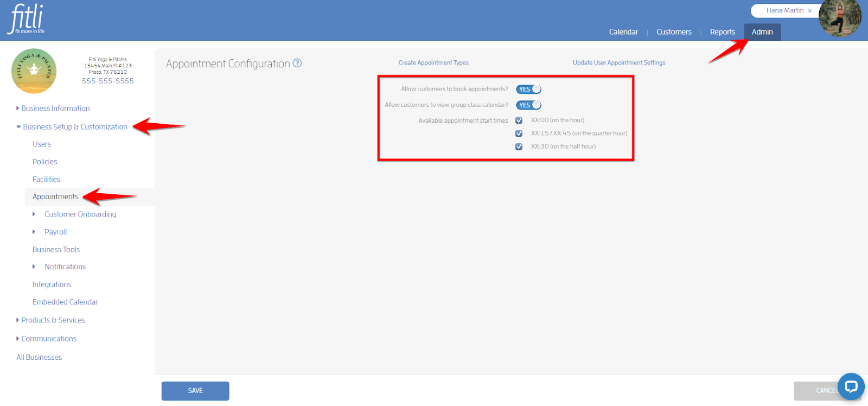Image resolution: width=868 pixels, height=406 pixels.
Task: Expand the Customer Onboarding submenu
Action: click(34, 214)
